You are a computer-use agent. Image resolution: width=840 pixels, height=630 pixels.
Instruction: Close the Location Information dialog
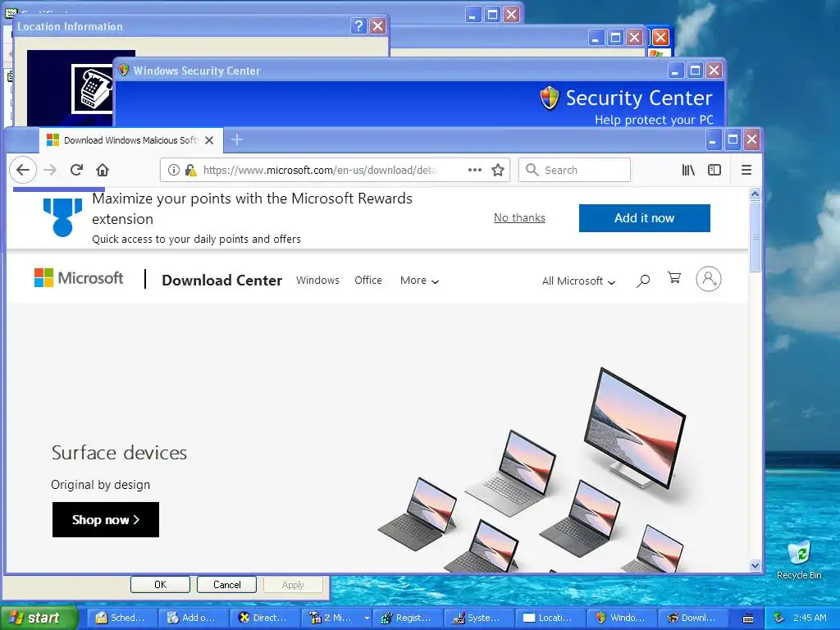[x=377, y=25]
